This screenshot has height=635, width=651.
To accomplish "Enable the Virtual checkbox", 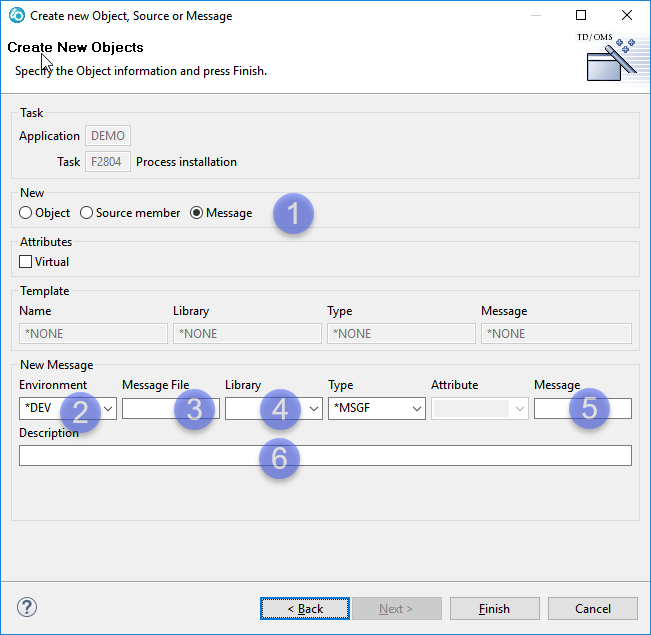I will tap(26, 262).
